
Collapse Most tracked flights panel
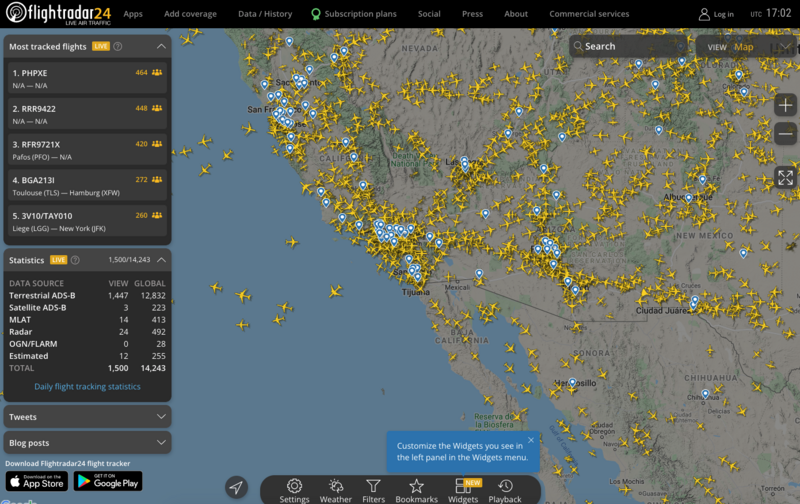(161, 46)
